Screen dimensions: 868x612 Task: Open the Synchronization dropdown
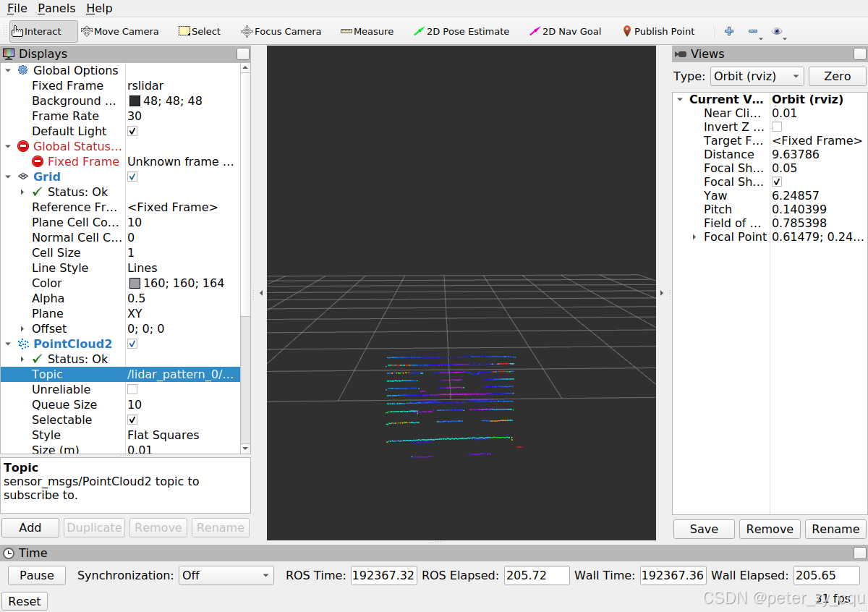coord(226,575)
